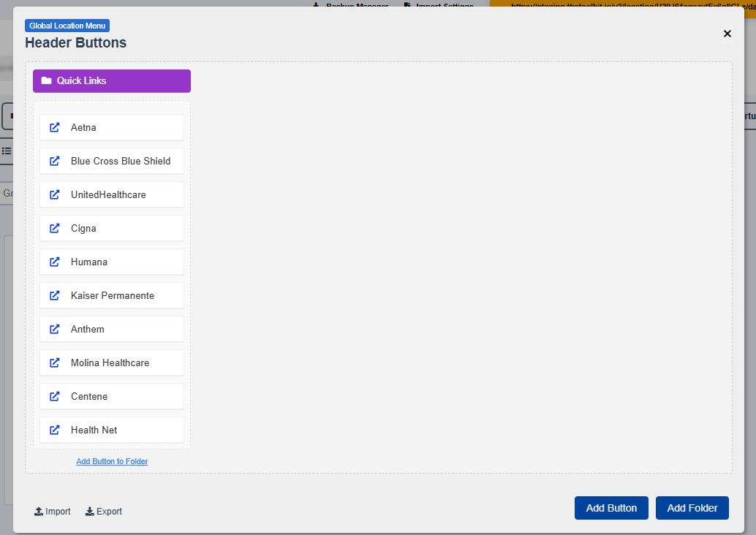Click the Import label
756x535 pixels.
(x=58, y=512)
